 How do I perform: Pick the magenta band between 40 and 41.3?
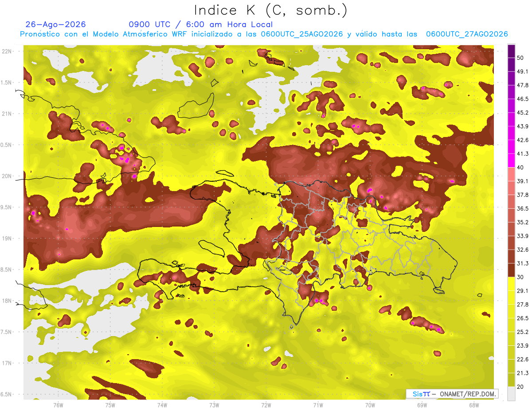point(511,160)
